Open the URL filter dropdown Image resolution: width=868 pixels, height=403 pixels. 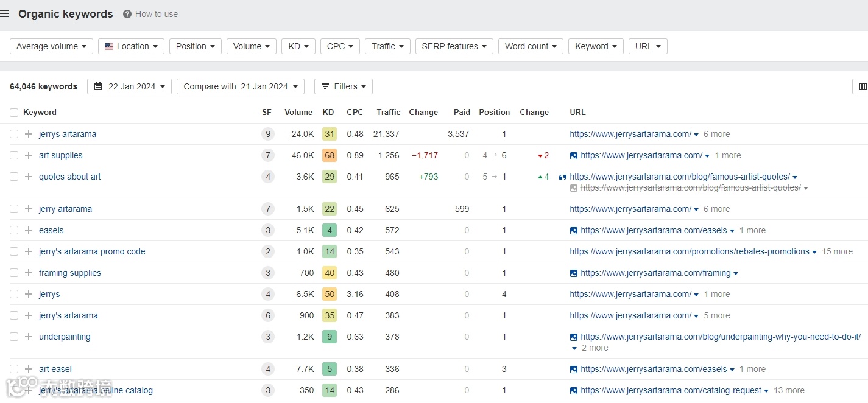pos(648,46)
